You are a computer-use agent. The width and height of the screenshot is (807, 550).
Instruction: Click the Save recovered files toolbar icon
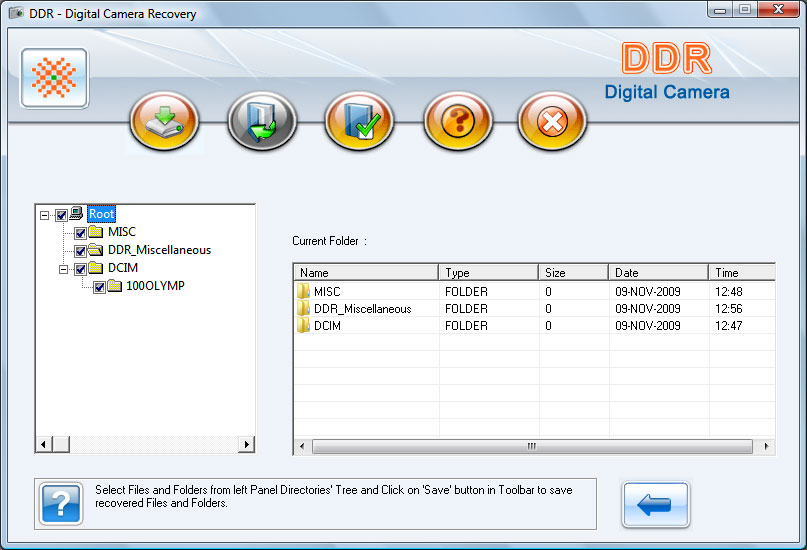164,121
